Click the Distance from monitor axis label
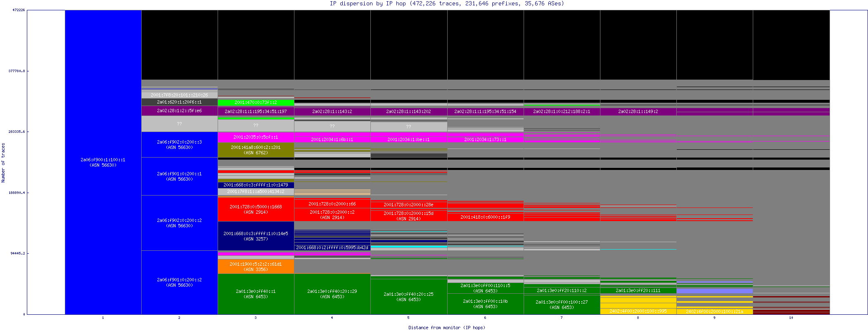 [446, 328]
